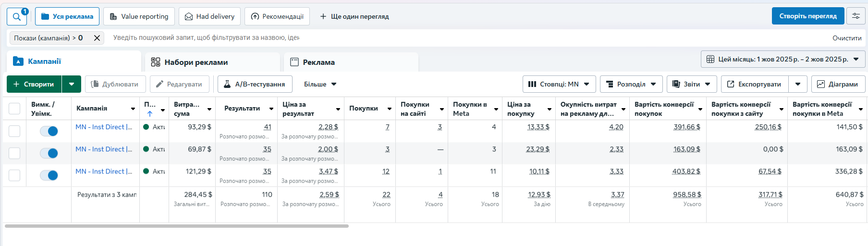Open the Стовпці: MN dropdown
The image size is (868, 246).
(x=559, y=84)
